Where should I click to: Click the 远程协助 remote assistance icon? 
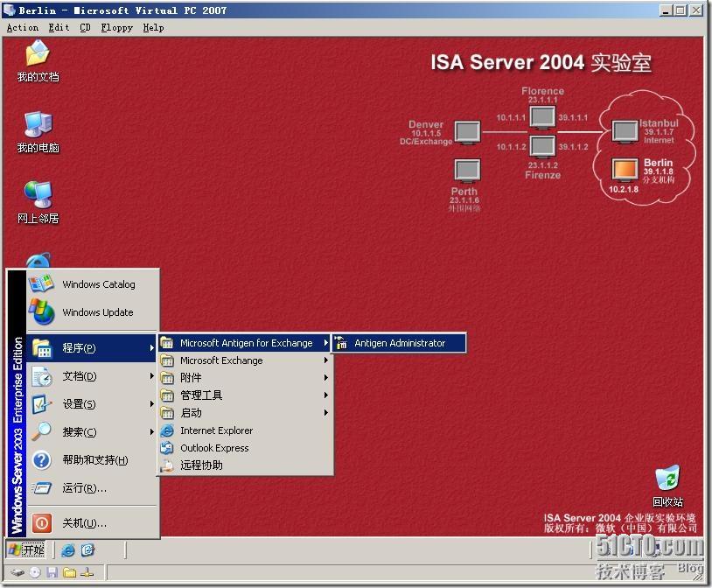[168, 465]
